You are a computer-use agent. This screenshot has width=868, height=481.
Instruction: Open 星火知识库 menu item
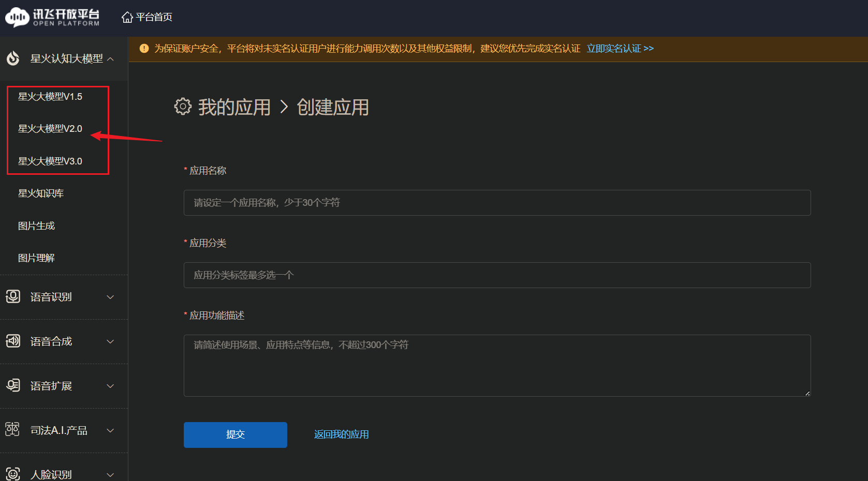pos(41,193)
